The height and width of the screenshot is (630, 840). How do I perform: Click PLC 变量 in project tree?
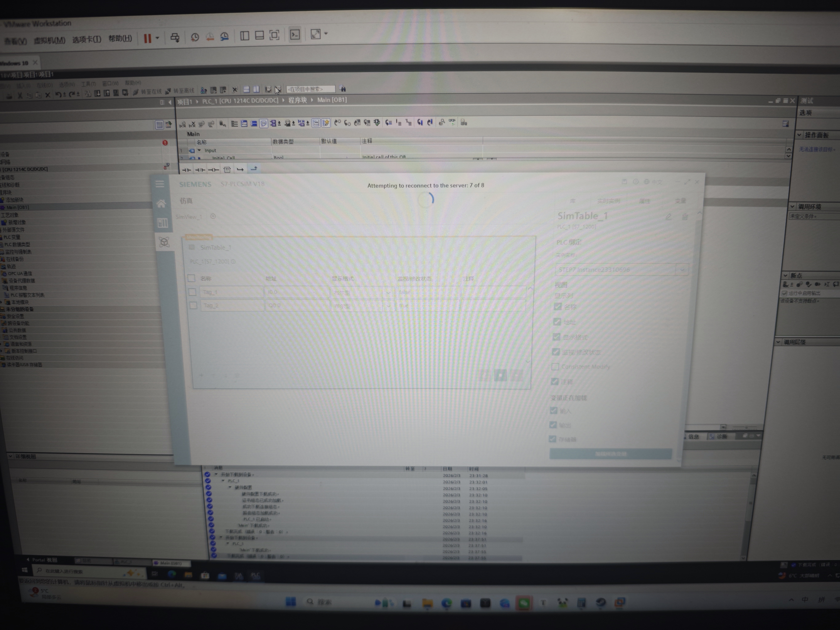coord(12,237)
